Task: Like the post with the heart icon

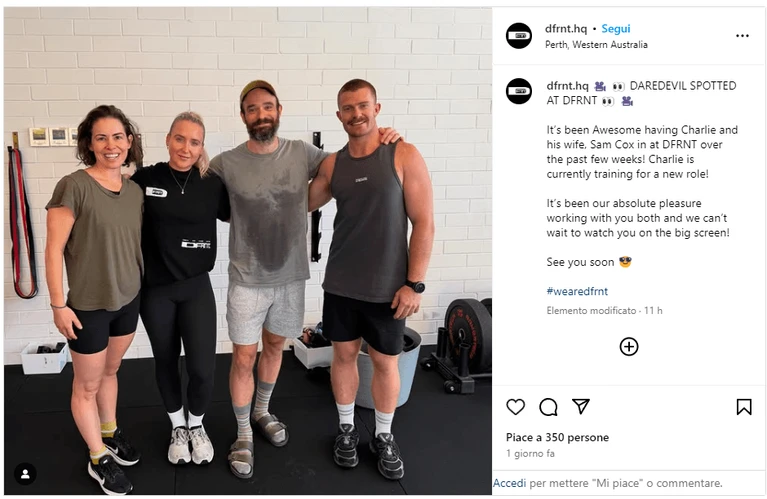Action: click(x=515, y=407)
